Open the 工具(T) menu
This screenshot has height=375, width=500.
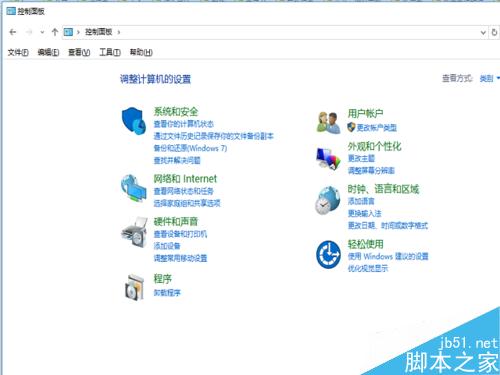110,52
